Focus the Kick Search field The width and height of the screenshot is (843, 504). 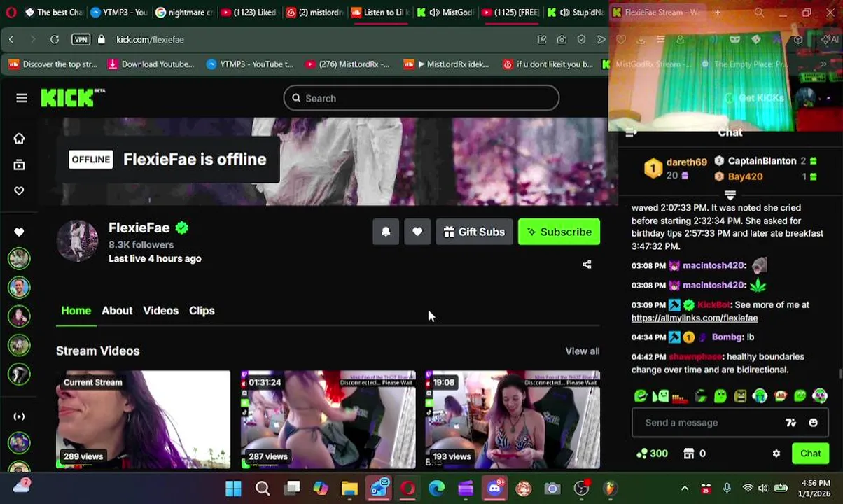pos(421,98)
